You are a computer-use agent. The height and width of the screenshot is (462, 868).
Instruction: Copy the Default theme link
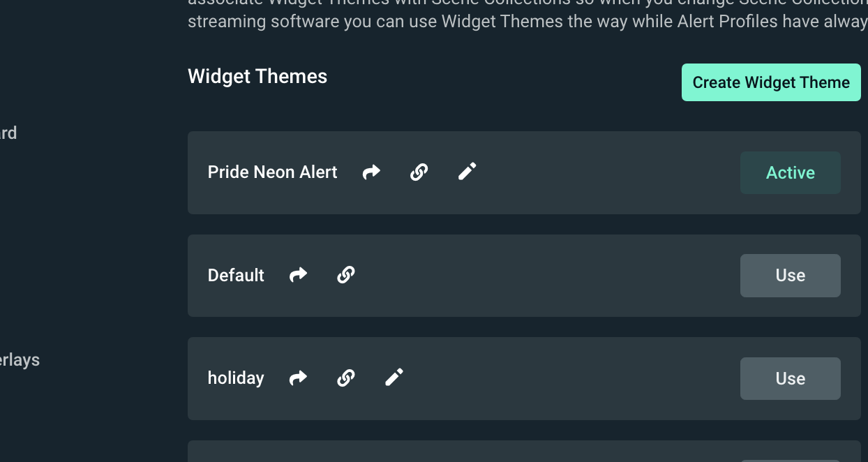(x=346, y=275)
